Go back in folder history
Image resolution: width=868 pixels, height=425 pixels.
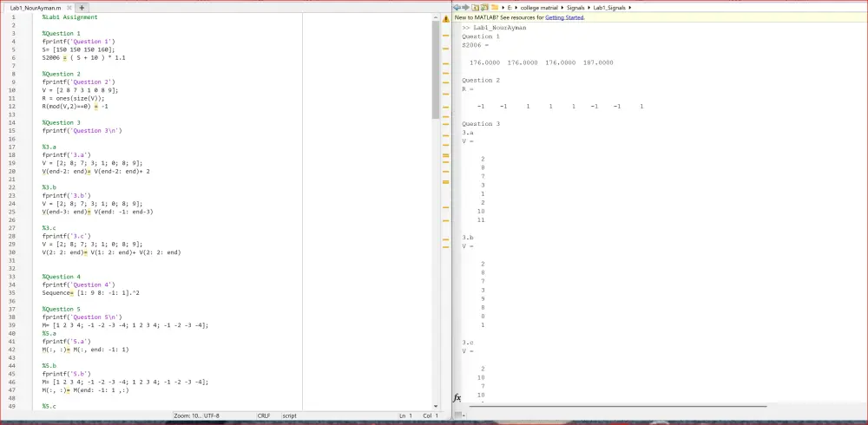click(x=457, y=8)
